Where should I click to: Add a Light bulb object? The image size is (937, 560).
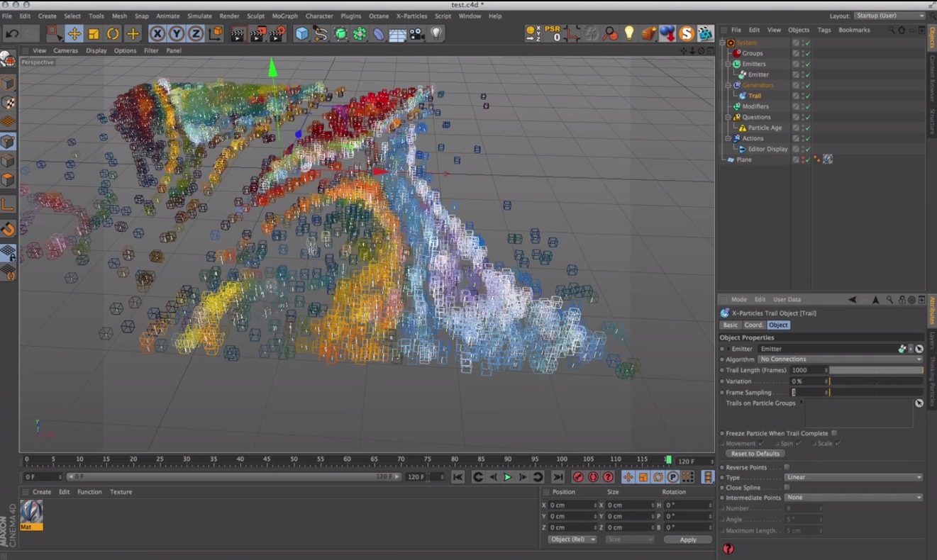[436, 33]
